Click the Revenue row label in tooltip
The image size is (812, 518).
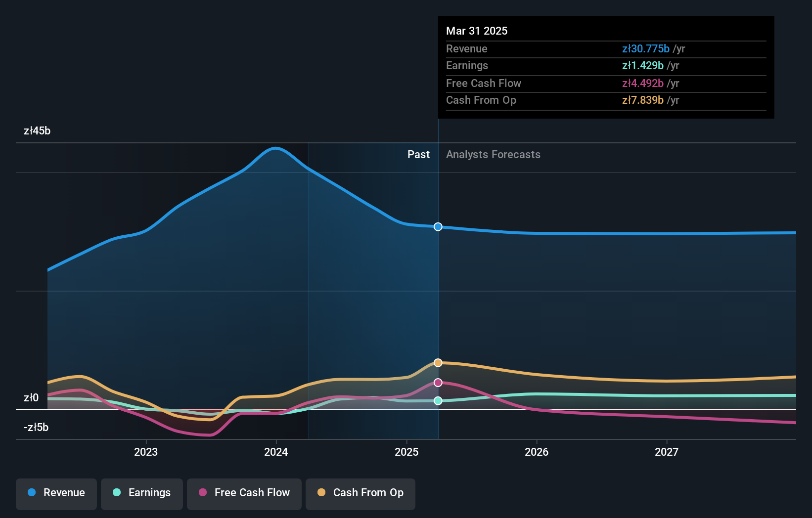(x=466, y=48)
